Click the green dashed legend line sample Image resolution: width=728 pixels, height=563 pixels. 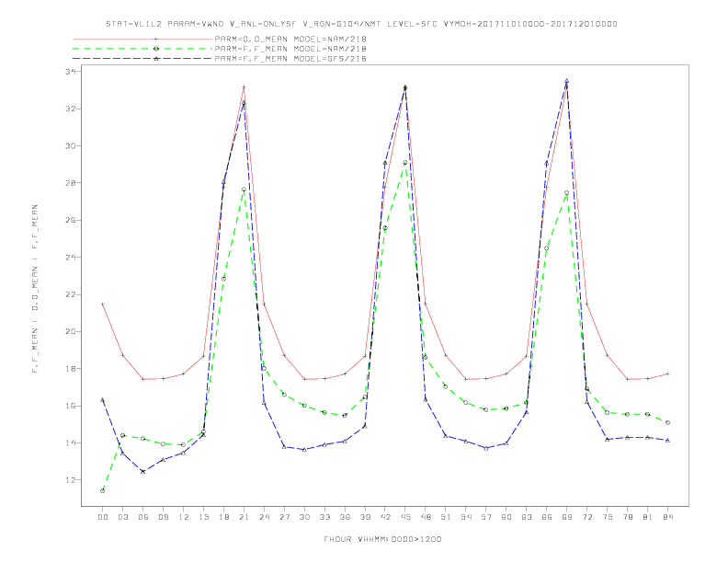tap(142, 49)
